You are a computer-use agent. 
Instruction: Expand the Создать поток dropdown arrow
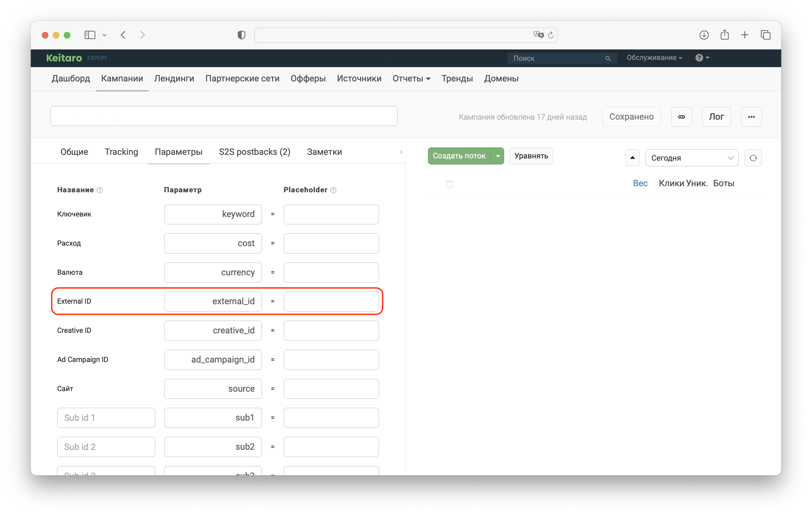pos(498,156)
